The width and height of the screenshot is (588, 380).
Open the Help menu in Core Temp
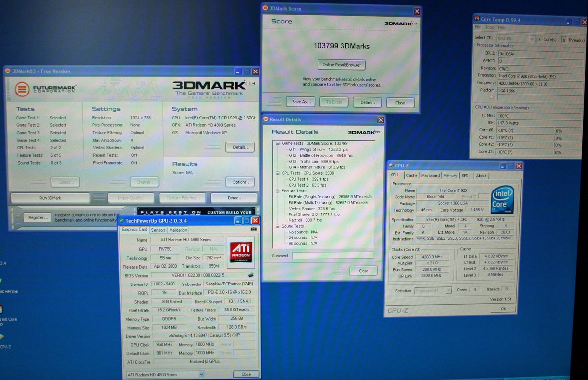(502, 28)
